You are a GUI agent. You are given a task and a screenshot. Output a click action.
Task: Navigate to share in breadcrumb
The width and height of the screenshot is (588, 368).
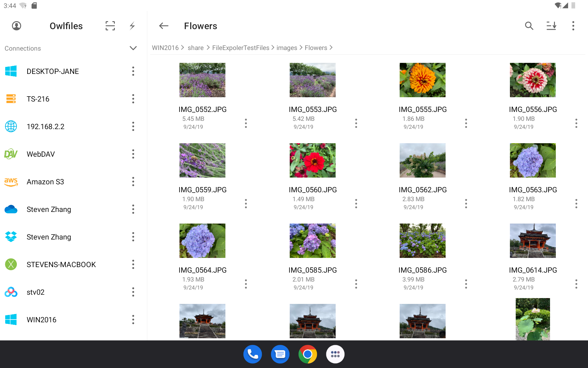(x=196, y=48)
